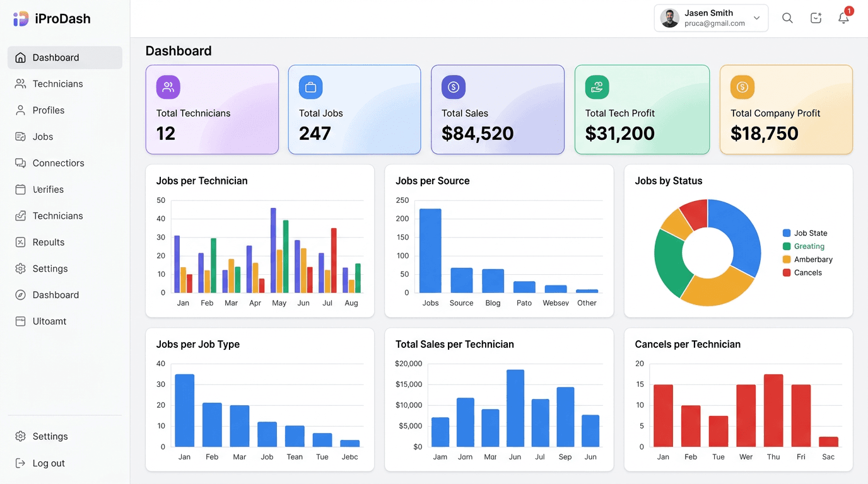Select Reports from the sidebar menu
868x484 pixels.
[x=49, y=242]
